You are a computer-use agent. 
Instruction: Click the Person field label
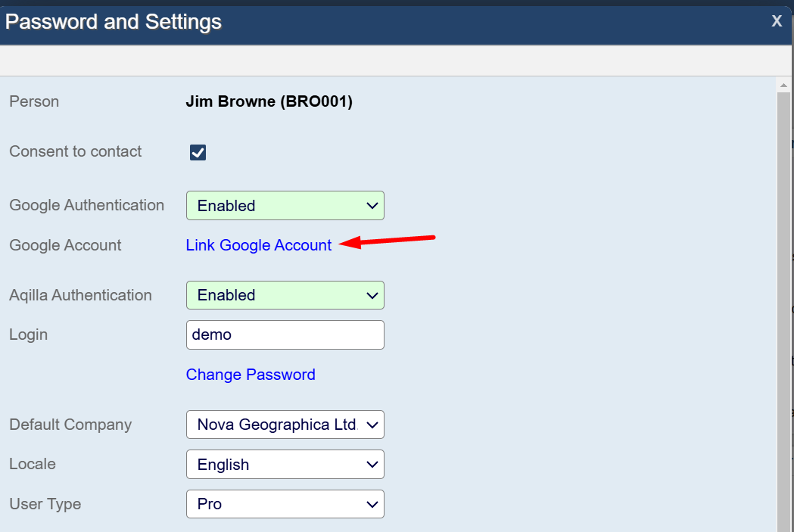click(x=34, y=101)
